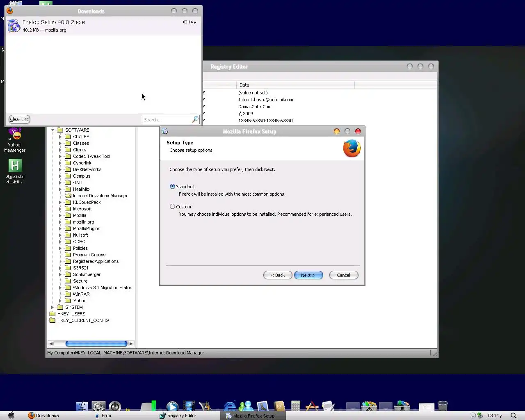
Task: Open the Apple menu logo in the taskbar
Action: tap(11, 415)
